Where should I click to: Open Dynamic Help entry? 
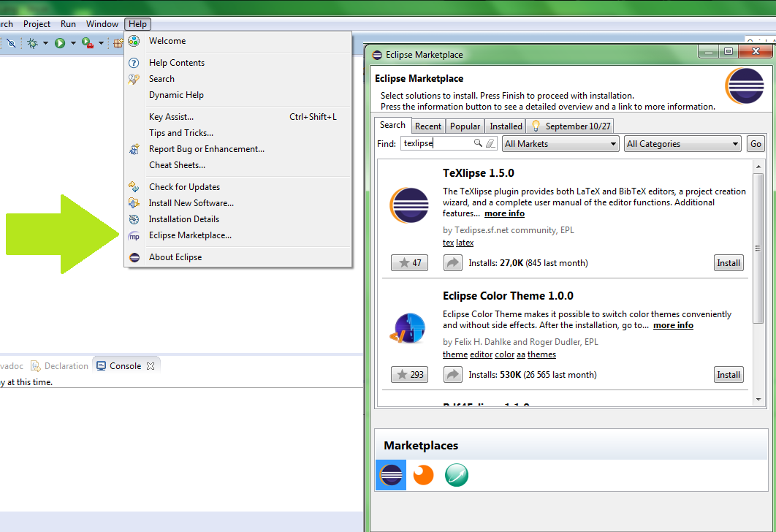coord(238,95)
